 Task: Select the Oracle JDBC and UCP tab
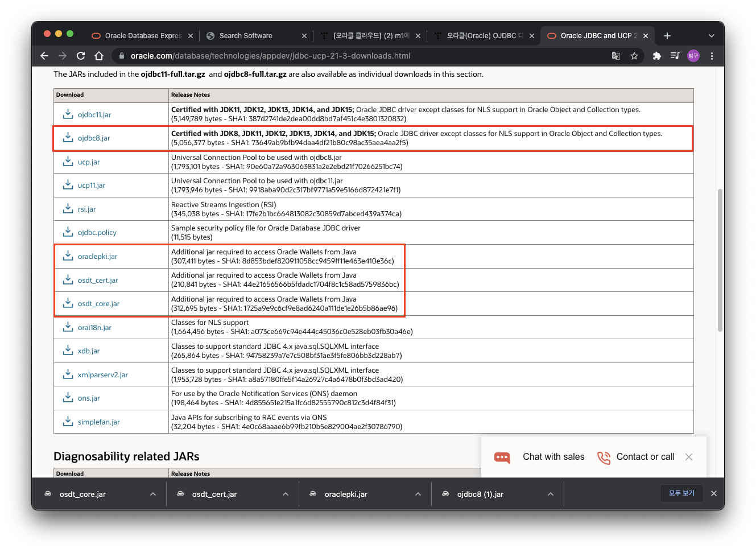click(598, 35)
